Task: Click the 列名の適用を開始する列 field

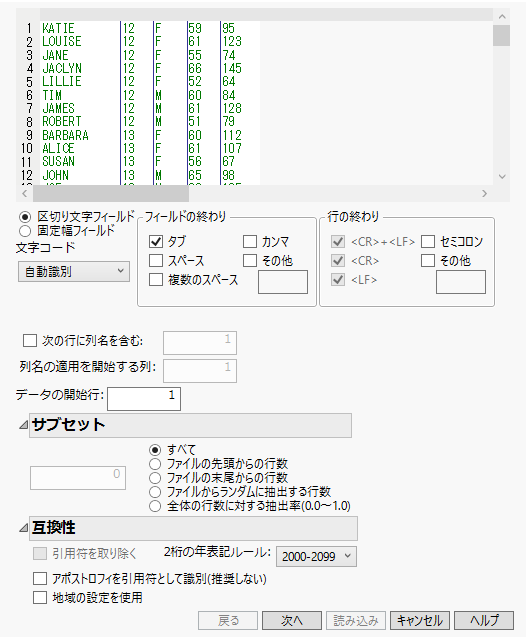Action: [x=200, y=370]
